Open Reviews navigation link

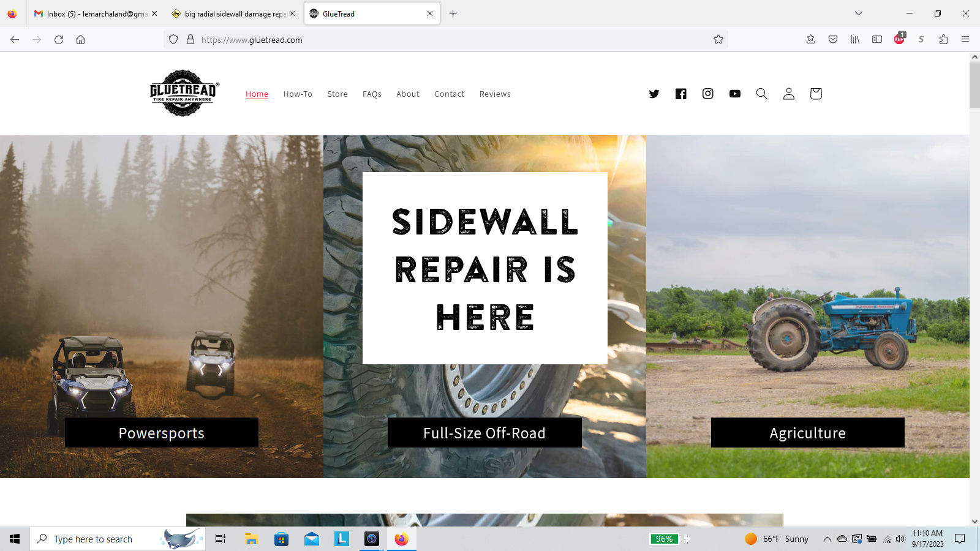pos(495,94)
